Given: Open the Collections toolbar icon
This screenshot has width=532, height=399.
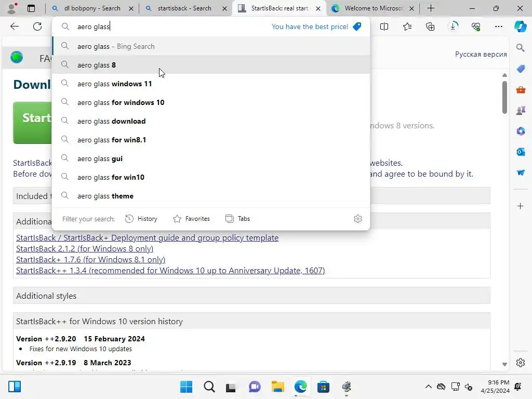Looking at the screenshot, I should pos(430,26).
